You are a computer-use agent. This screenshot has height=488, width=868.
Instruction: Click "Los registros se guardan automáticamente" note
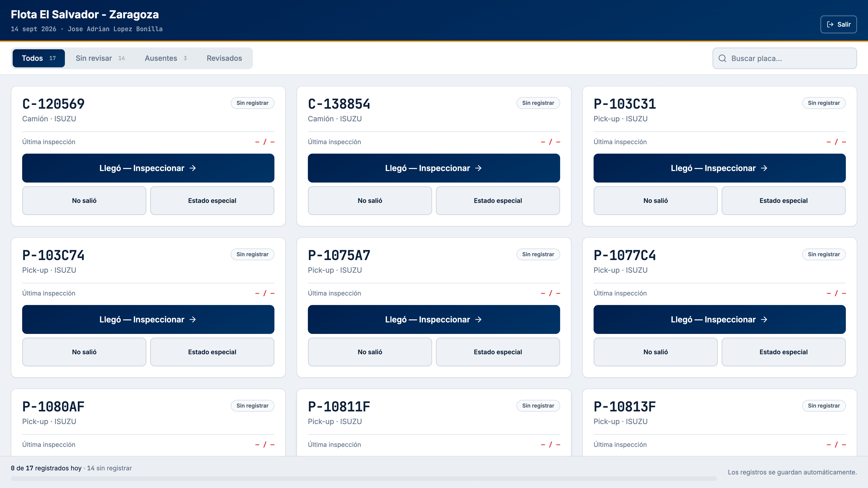(x=792, y=472)
